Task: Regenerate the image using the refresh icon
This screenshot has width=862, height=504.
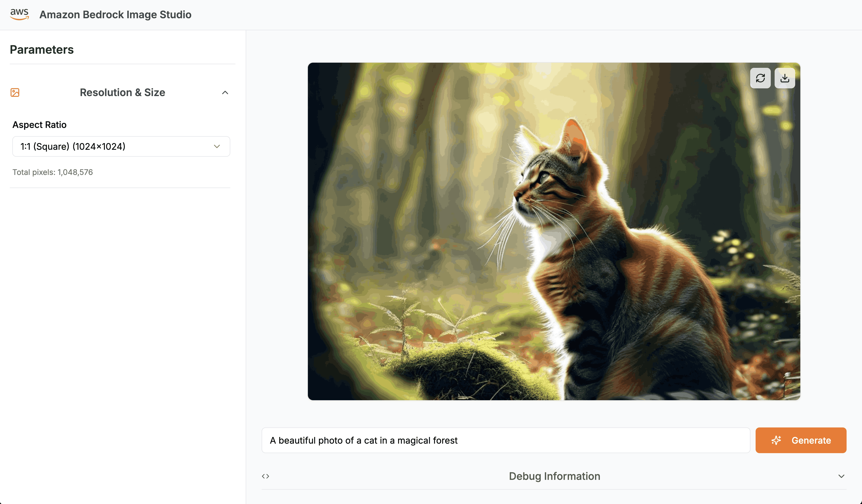Action: coord(760,78)
